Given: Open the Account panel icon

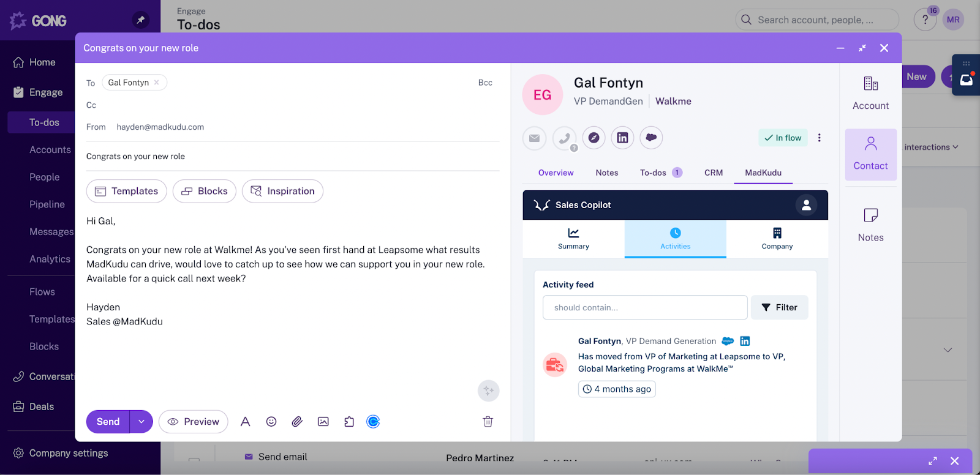Looking at the screenshot, I should (871, 93).
